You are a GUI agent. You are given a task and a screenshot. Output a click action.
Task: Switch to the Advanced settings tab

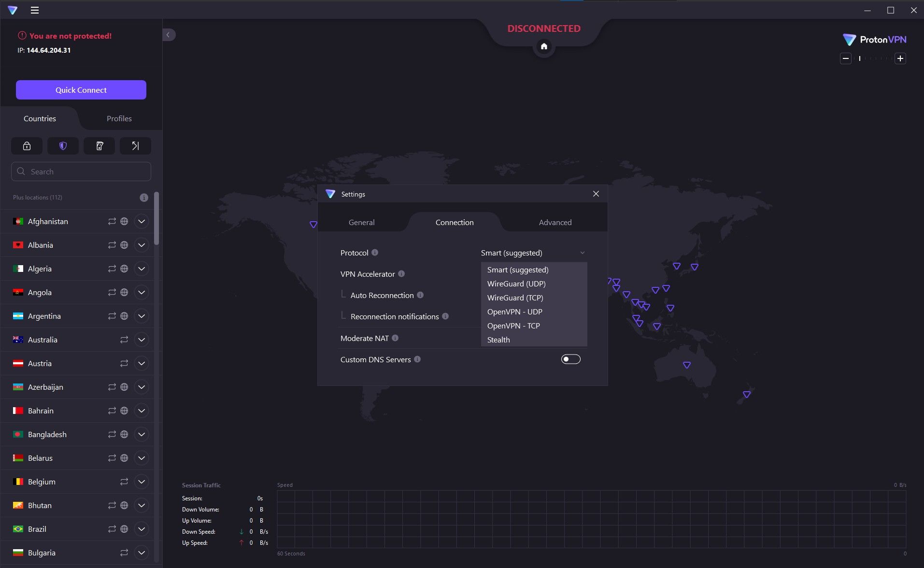555,222
